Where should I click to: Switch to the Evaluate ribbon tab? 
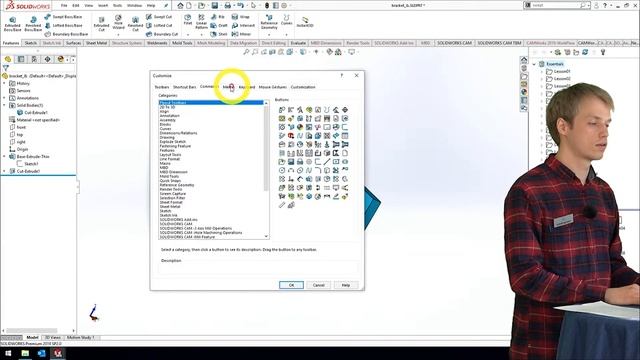(298, 43)
